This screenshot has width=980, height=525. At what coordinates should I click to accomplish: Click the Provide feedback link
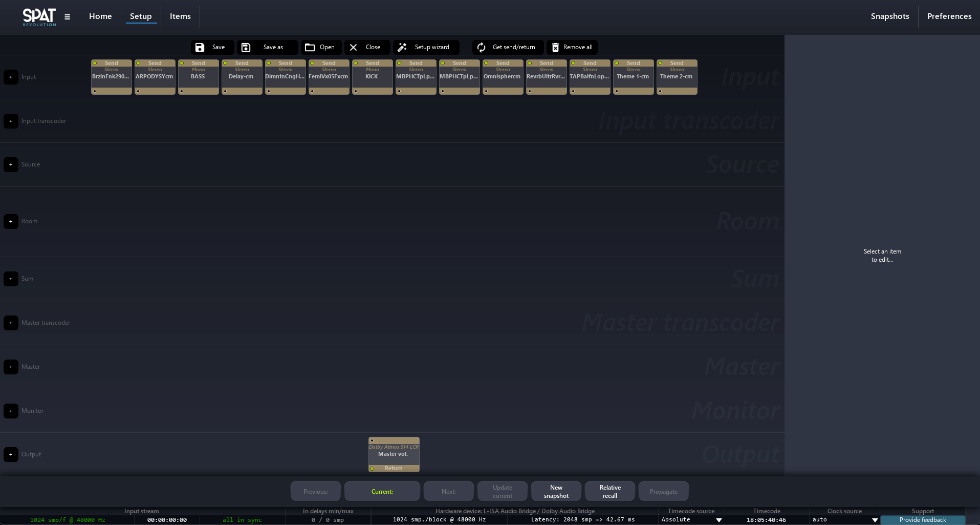click(x=922, y=520)
